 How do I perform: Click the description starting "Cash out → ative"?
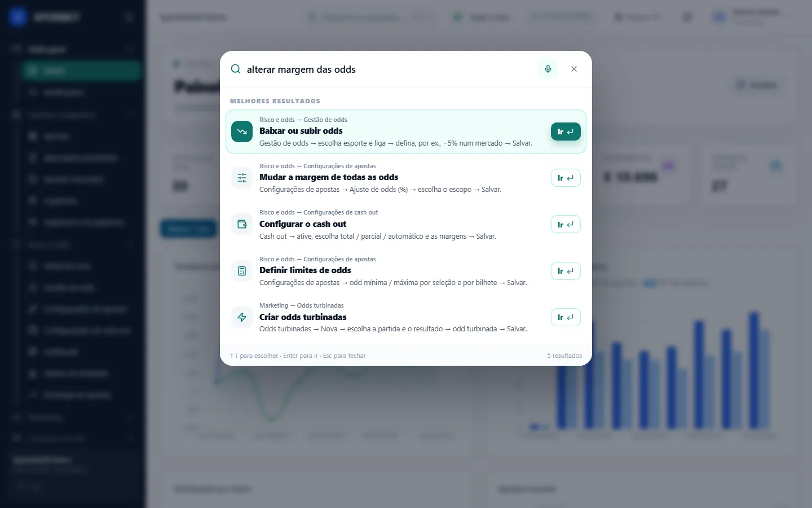pyautogui.click(x=378, y=237)
